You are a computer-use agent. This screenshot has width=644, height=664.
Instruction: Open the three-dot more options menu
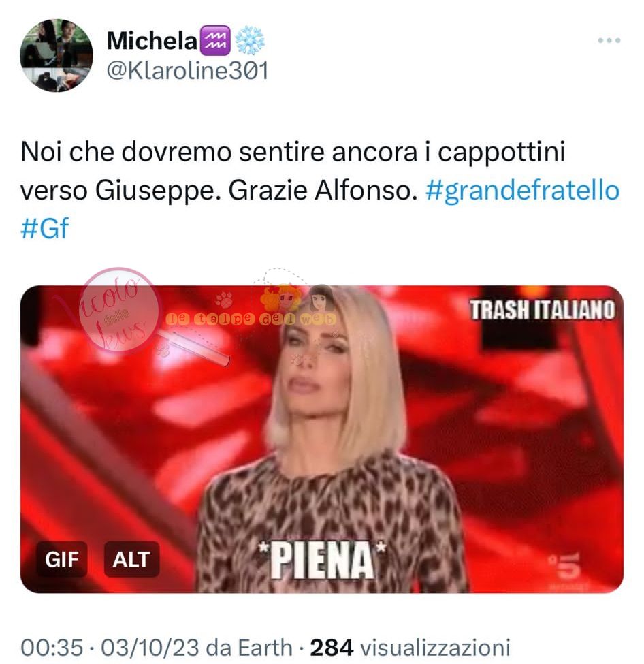[609, 41]
